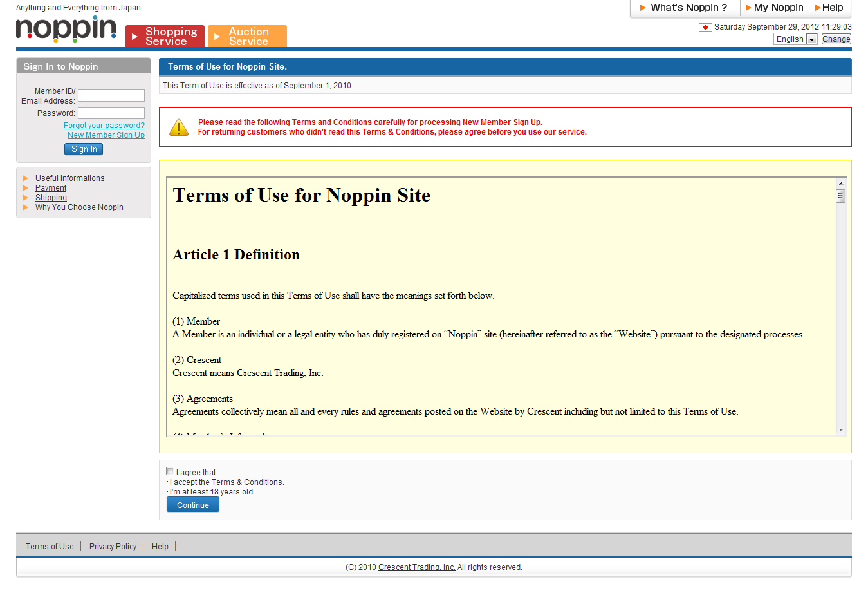Open the What's Noppin ? menu
Viewport: 868px width, 593px height.
click(x=683, y=8)
